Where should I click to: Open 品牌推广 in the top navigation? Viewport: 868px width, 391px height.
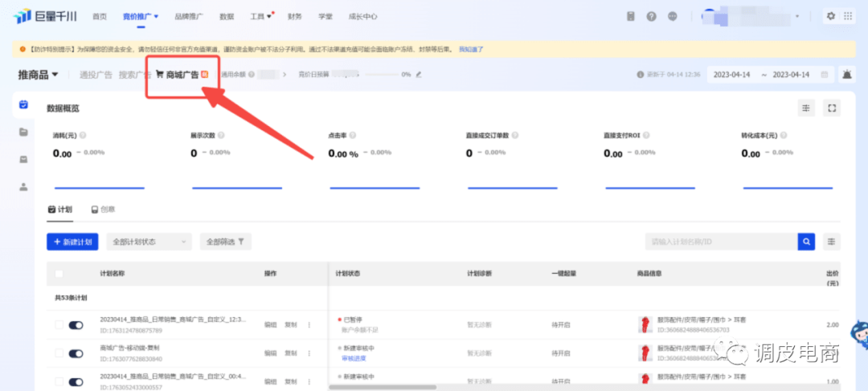[x=188, y=16]
